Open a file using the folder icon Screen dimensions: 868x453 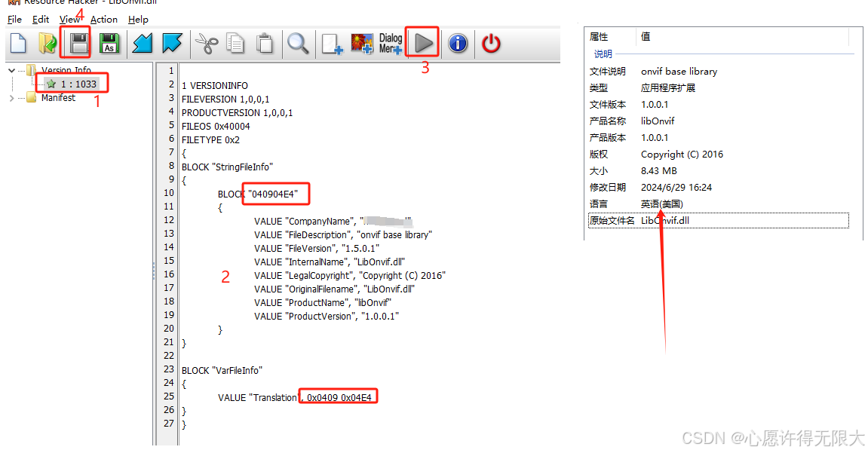tap(48, 43)
